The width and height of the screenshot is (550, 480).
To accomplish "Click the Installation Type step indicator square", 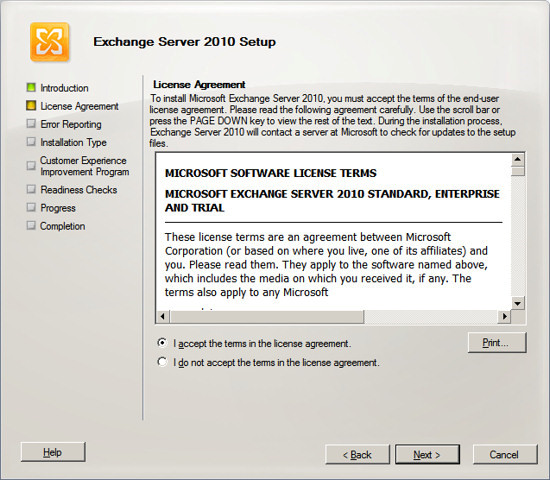I will click(31, 142).
